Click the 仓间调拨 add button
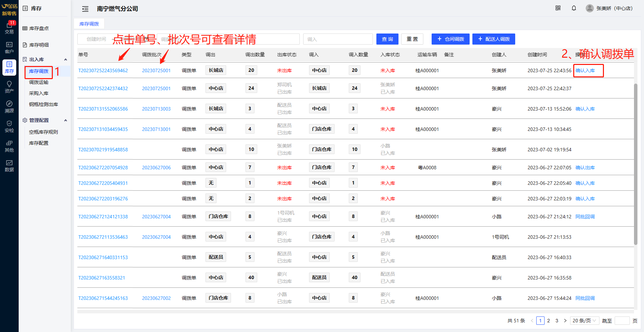 pyautogui.click(x=451, y=39)
